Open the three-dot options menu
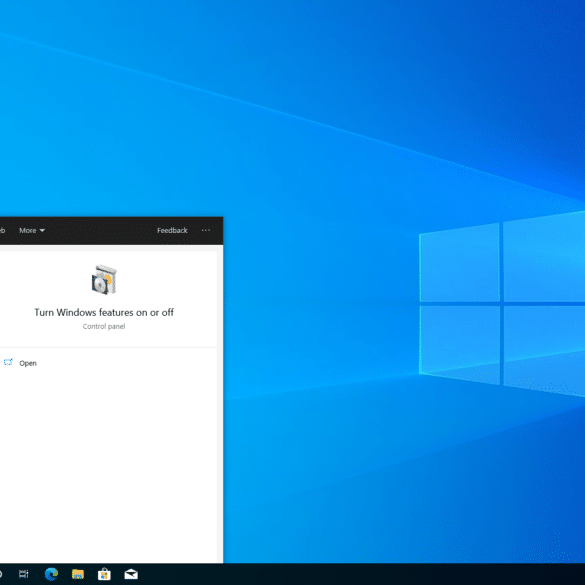 pyautogui.click(x=206, y=230)
